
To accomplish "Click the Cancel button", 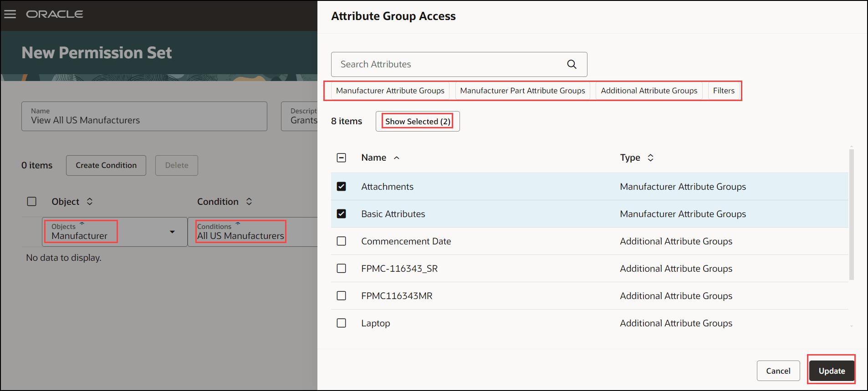I will 778,371.
